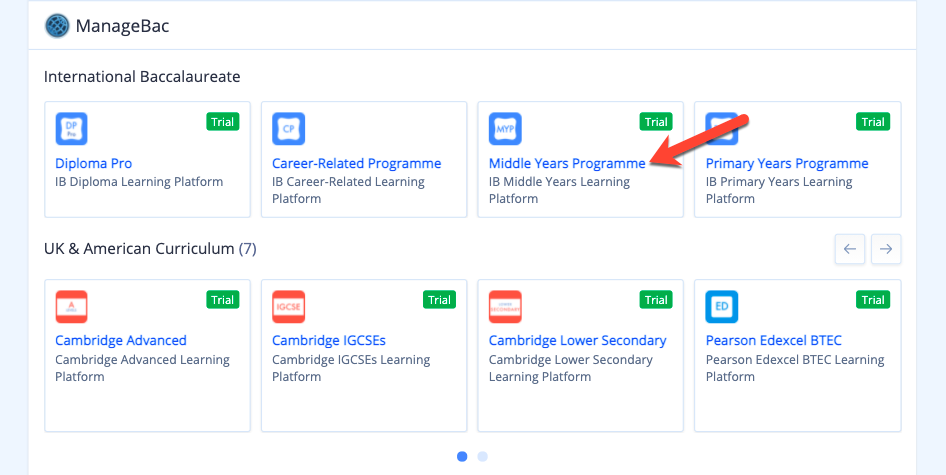Go to previous curriculum carousel slide arrow

click(850, 249)
